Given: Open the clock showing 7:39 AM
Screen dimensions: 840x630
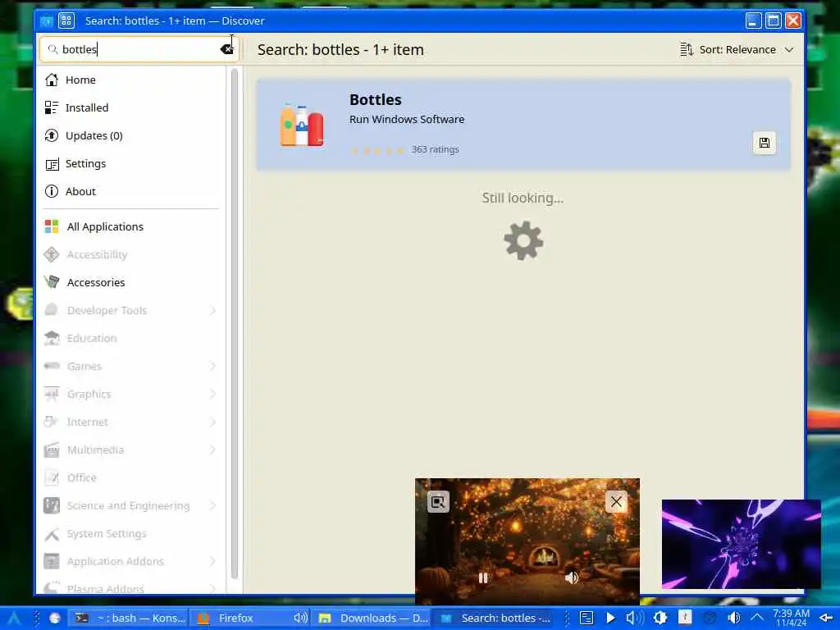Looking at the screenshot, I should 791,619.
